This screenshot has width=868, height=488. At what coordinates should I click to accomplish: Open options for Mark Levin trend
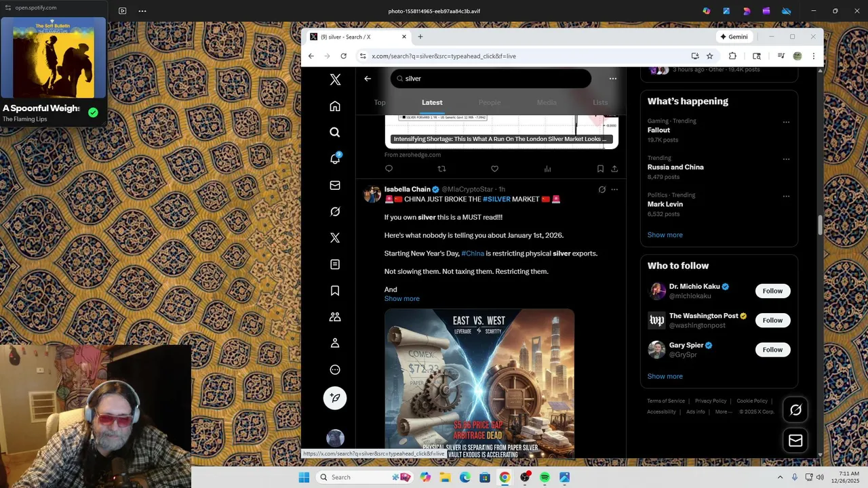pyautogui.click(x=786, y=197)
